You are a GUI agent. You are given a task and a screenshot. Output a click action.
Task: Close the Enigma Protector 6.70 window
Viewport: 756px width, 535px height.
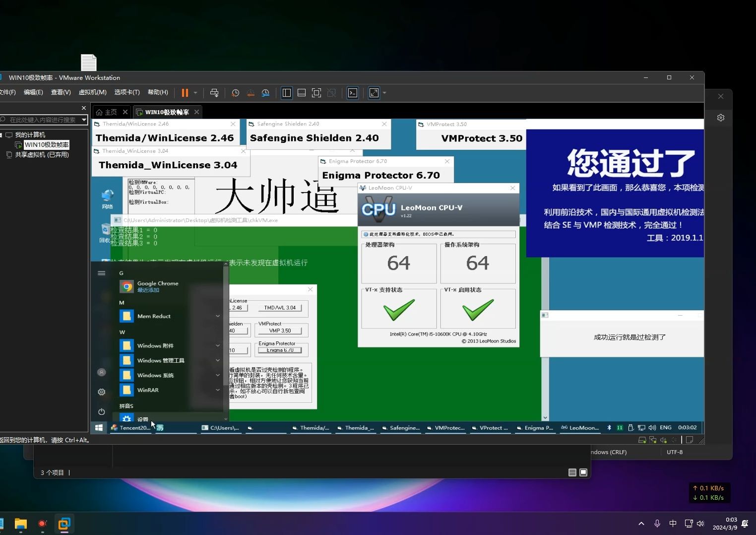(x=447, y=161)
